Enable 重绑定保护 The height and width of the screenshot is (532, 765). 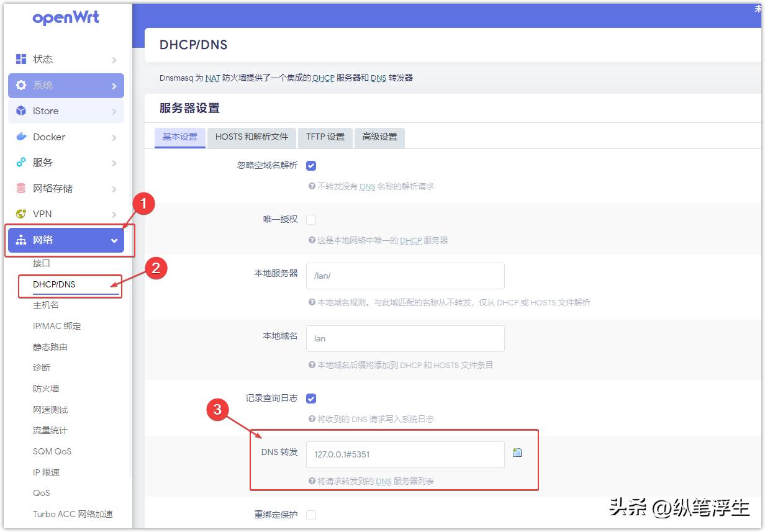(x=311, y=515)
